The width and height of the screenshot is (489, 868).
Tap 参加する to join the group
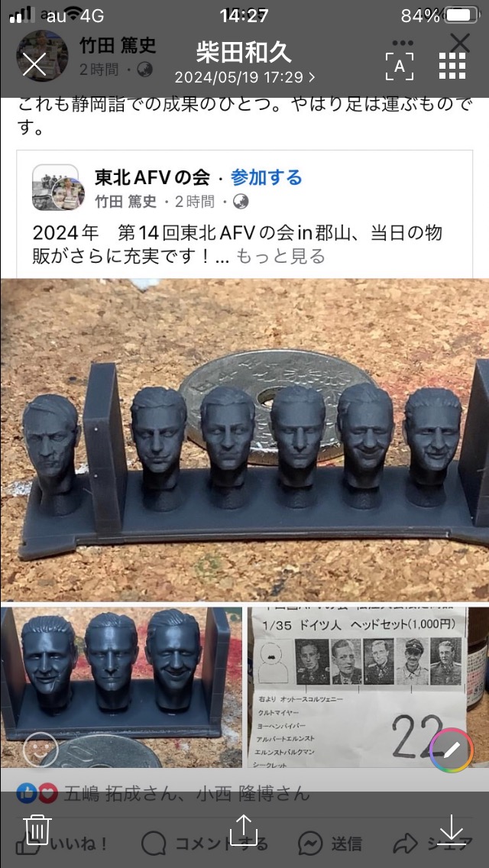coord(267,178)
